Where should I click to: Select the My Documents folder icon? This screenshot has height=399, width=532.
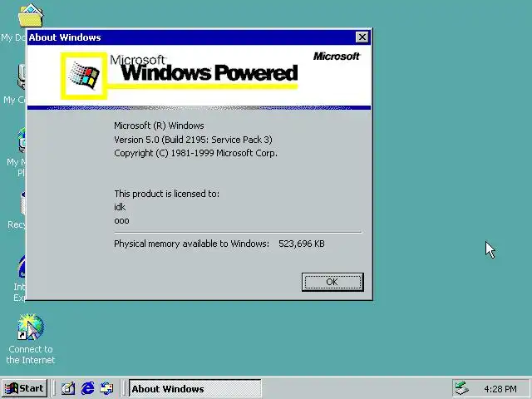[x=30, y=17]
